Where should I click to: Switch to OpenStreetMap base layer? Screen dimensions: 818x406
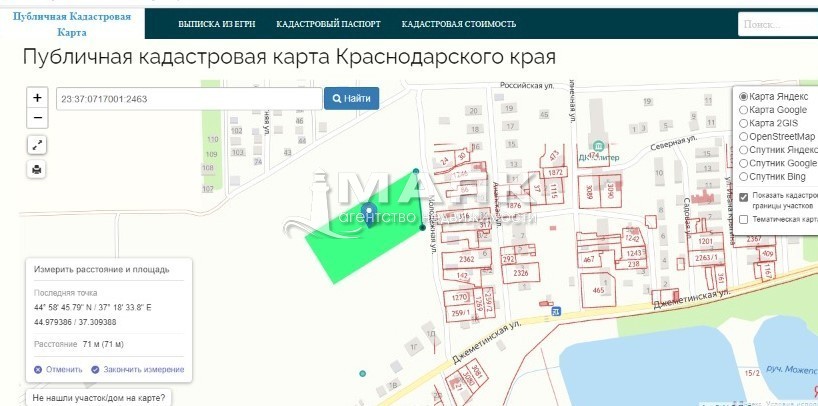(x=743, y=136)
